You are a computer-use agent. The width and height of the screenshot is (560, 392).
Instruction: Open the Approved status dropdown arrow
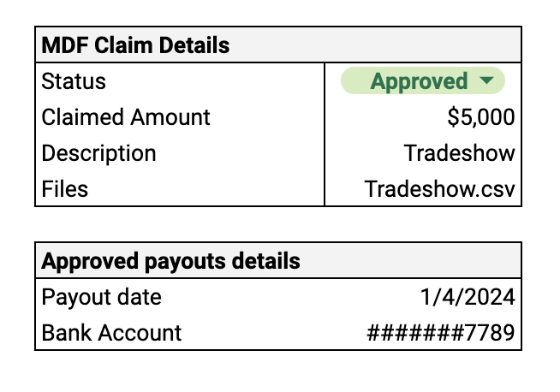click(x=486, y=80)
